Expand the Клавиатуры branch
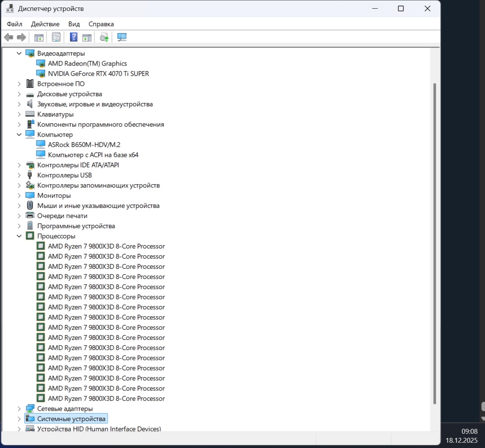Screen dimensions: 485x448 coord(19,114)
